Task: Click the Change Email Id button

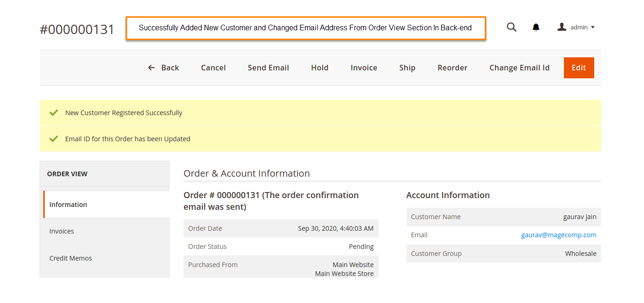Action: tap(519, 68)
